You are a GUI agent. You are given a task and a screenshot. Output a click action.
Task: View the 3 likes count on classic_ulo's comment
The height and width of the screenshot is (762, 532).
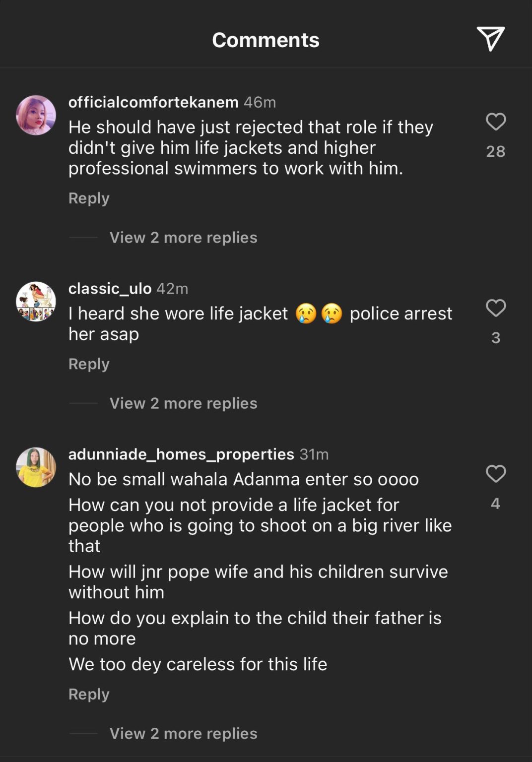click(495, 338)
